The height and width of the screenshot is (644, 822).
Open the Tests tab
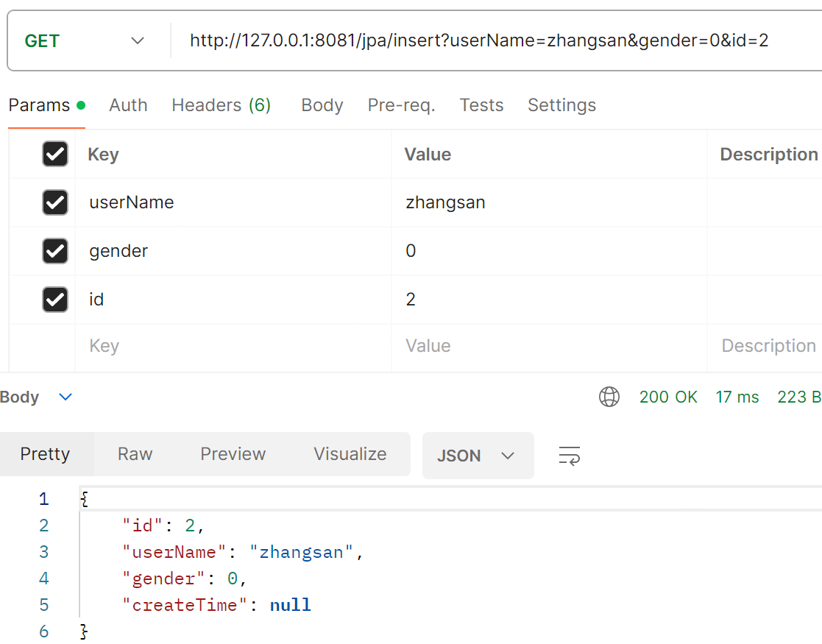pyautogui.click(x=481, y=105)
